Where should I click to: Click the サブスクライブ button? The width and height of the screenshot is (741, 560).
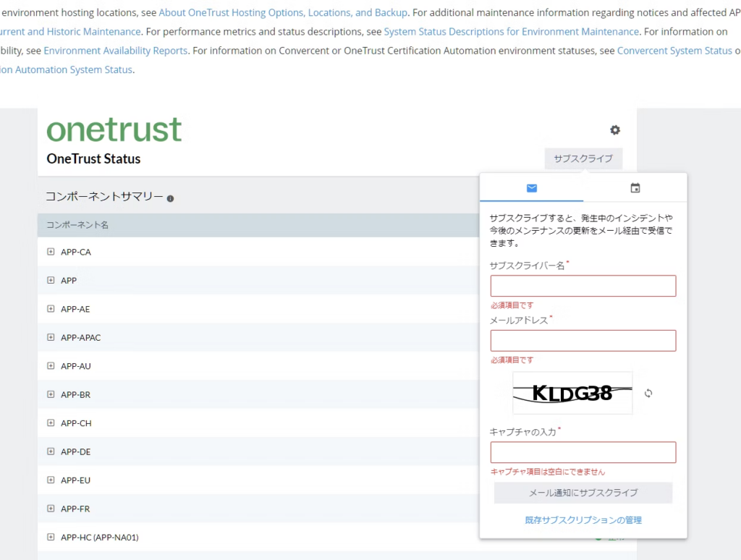pos(583,158)
